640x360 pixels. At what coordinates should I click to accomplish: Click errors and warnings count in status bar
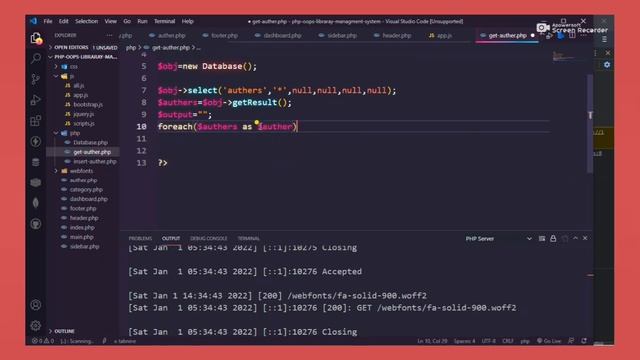[x=43, y=341]
